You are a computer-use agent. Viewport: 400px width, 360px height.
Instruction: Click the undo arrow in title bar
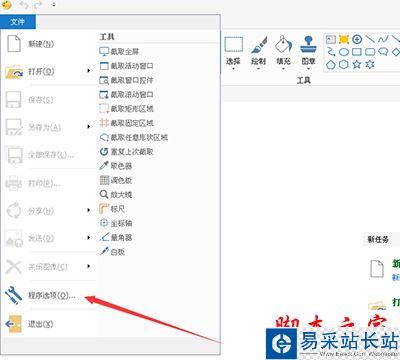[24, 5]
